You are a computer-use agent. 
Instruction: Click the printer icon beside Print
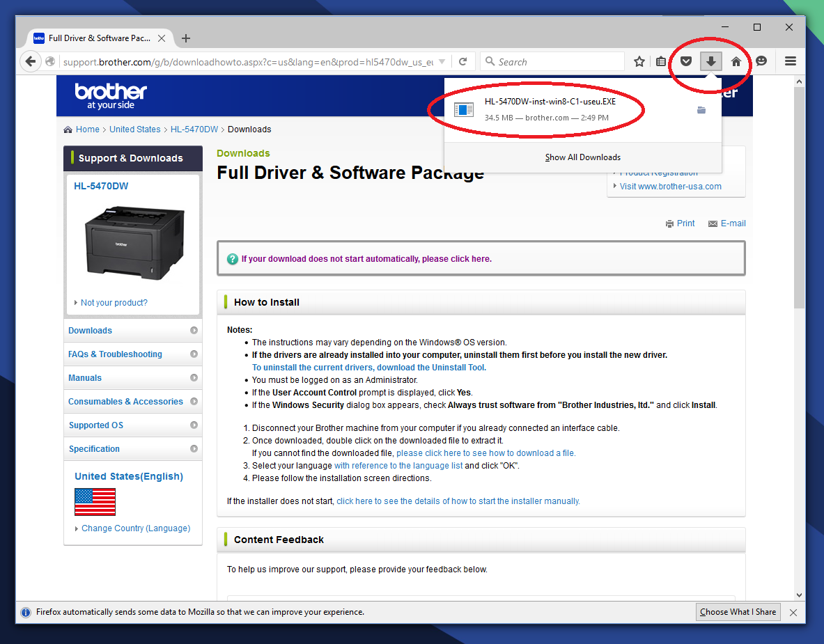pyautogui.click(x=669, y=223)
